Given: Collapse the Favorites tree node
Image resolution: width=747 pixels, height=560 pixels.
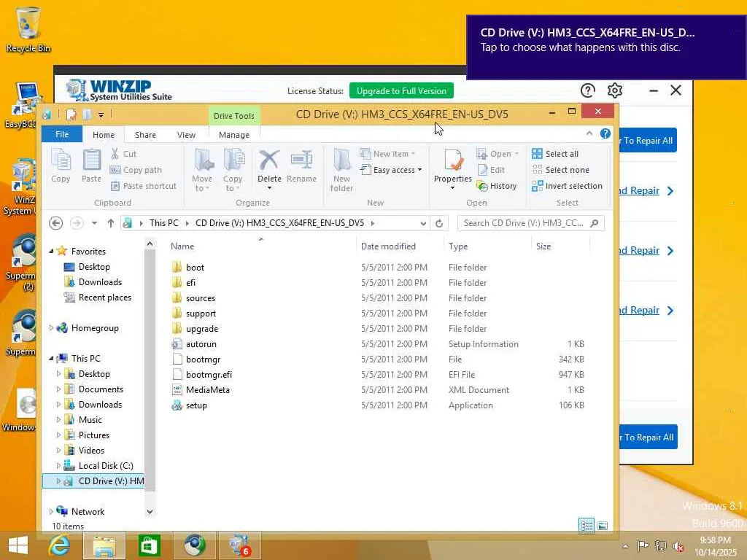Looking at the screenshot, I should (x=51, y=251).
